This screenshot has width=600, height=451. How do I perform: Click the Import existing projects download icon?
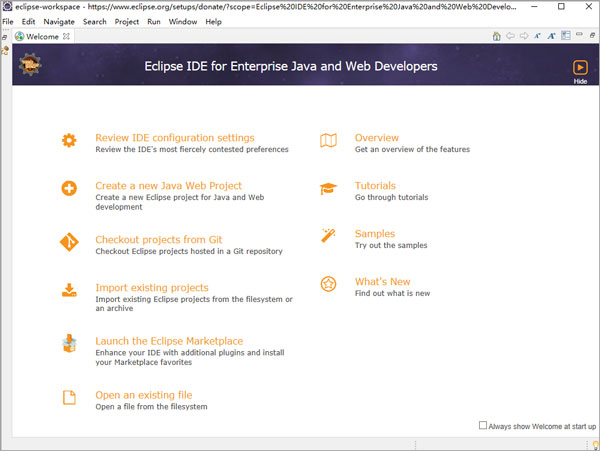[x=69, y=290]
